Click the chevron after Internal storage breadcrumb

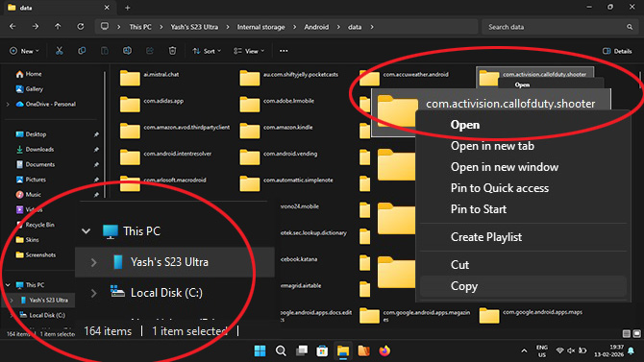tap(294, 27)
